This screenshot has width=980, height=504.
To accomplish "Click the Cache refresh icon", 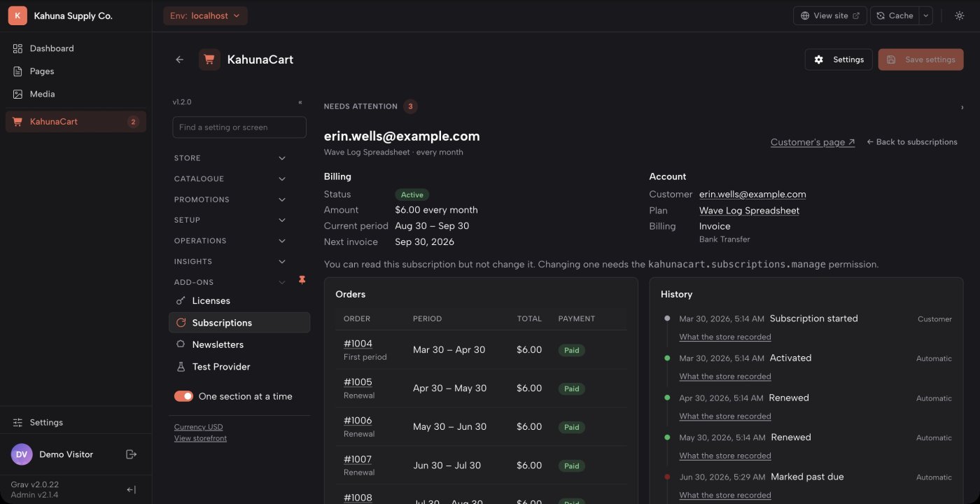I will click(881, 15).
